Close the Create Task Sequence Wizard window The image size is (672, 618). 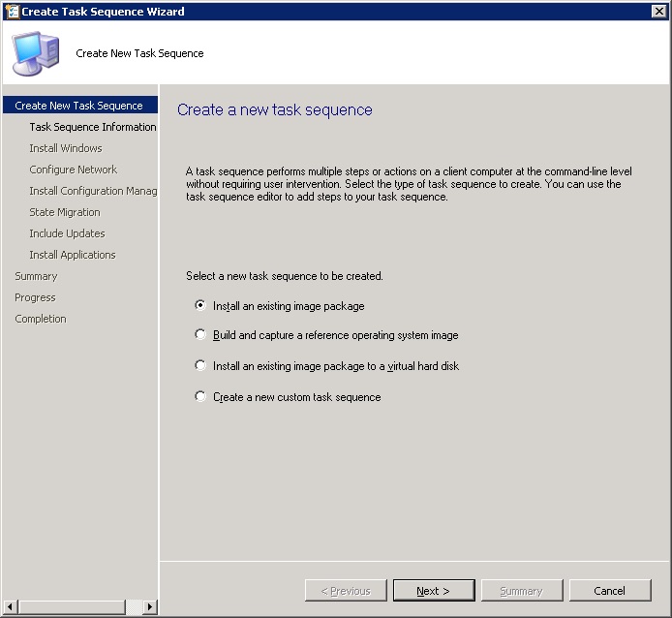(x=659, y=12)
